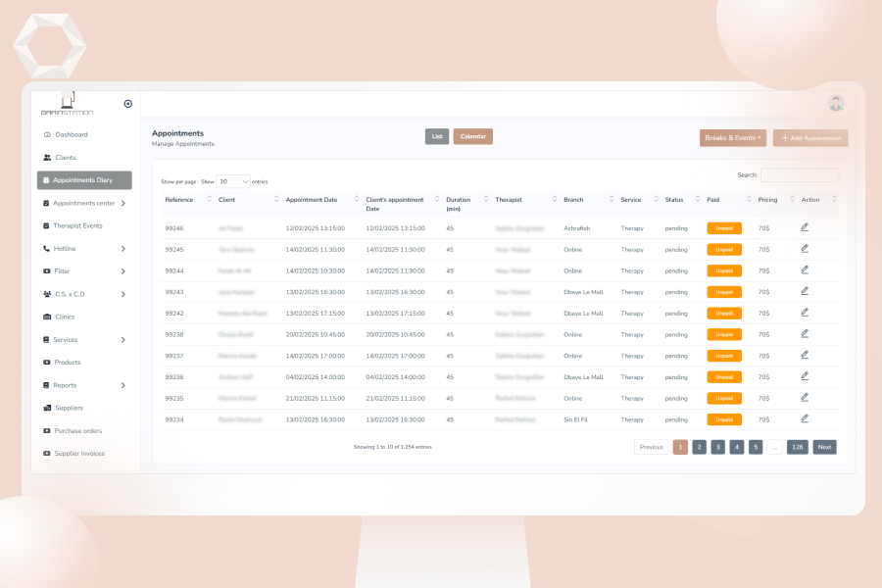Toggle the sidebar collapse radio icon
Image resolution: width=882 pixels, height=588 pixels.
(x=127, y=104)
